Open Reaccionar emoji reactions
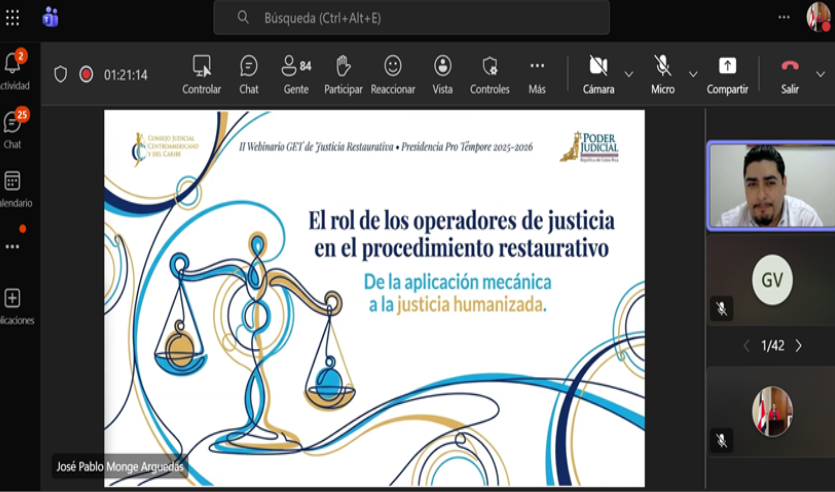The image size is (835, 492). tap(393, 73)
